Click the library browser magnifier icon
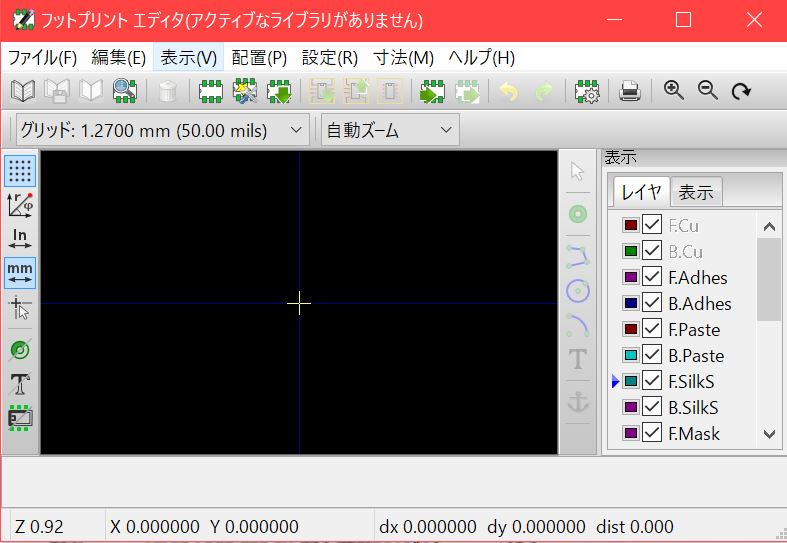Viewport: 787px width, 543px height. point(124,91)
